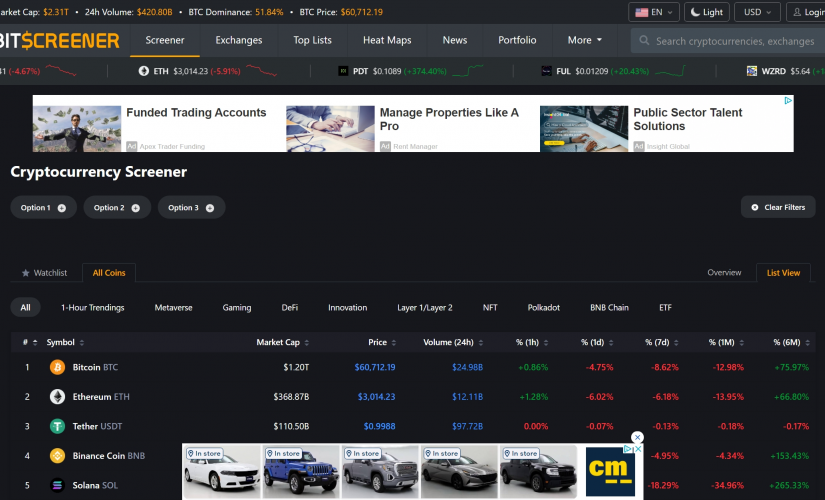Switch to the List View tab
The image size is (825, 500).
[783, 273]
